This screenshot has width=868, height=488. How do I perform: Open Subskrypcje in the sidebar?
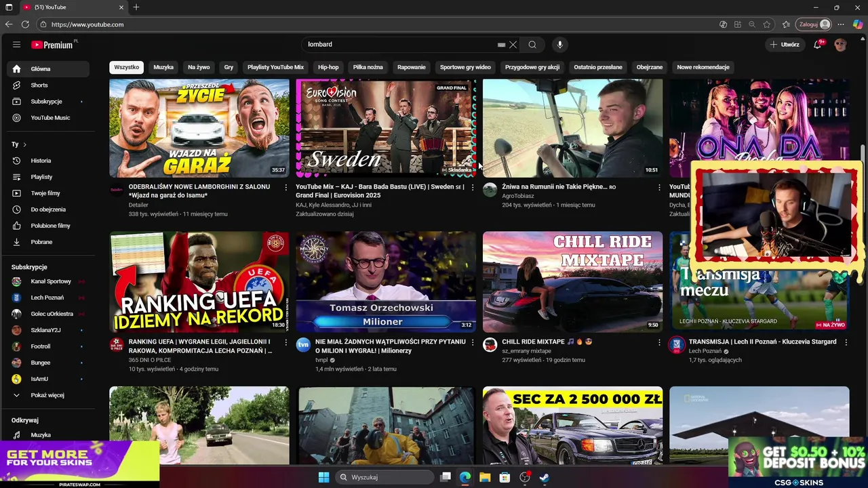pos(47,102)
